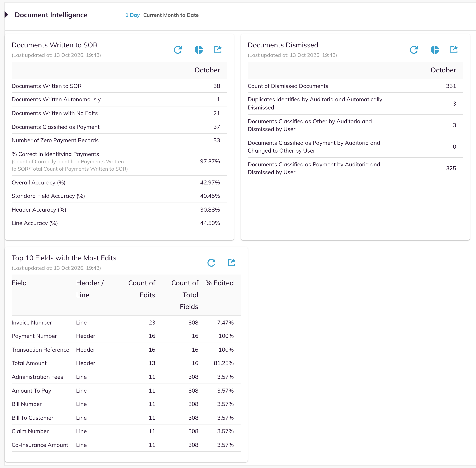Click Documents Written with No Edits label
476x468 pixels.
pos(54,113)
